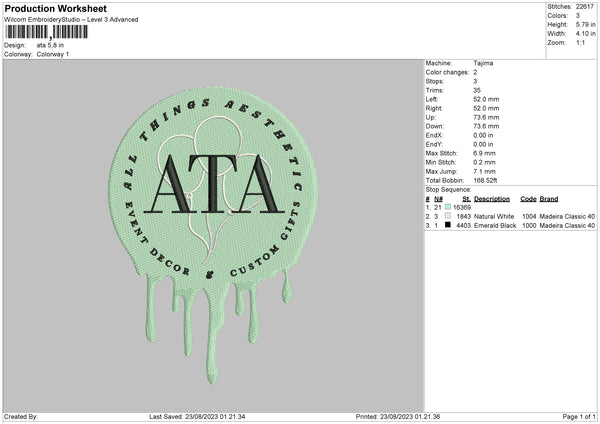Click the width value 4.10 in

(x=585, y=34)
